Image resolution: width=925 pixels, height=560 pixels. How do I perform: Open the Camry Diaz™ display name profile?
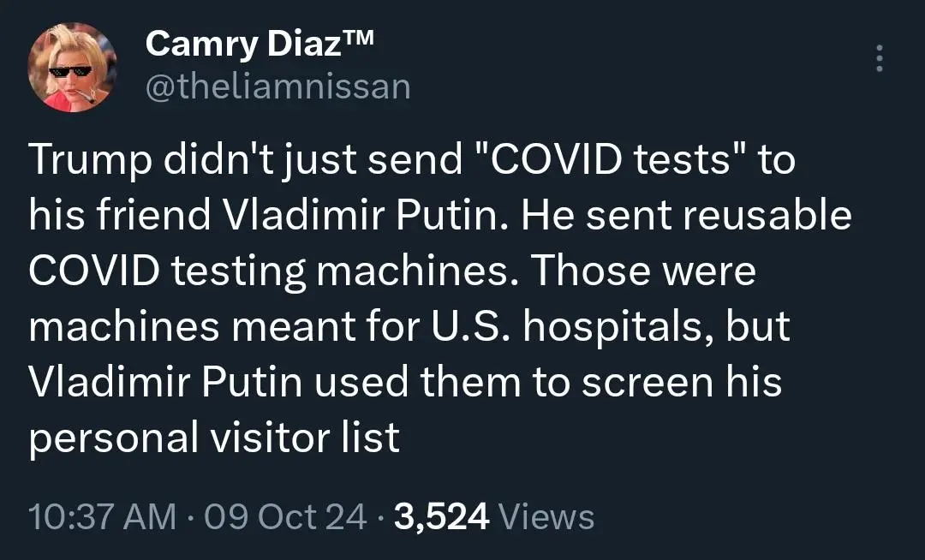260,44
